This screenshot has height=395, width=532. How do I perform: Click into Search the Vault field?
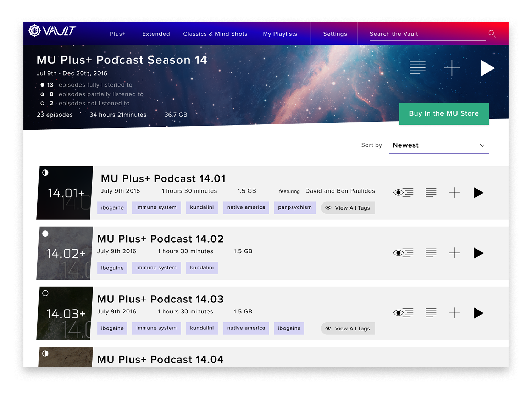428,34
